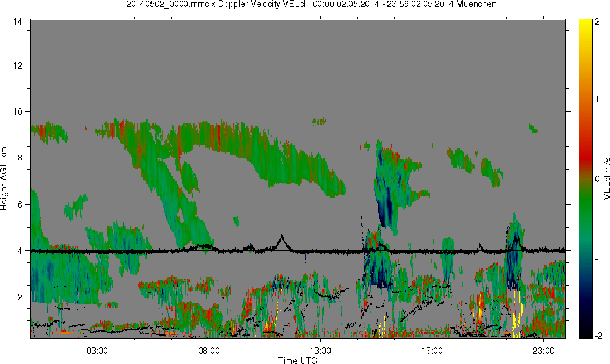
Task: Click the 'Time UTC' x-axis label
Action: pyautogui.click(x=298, y=360)
